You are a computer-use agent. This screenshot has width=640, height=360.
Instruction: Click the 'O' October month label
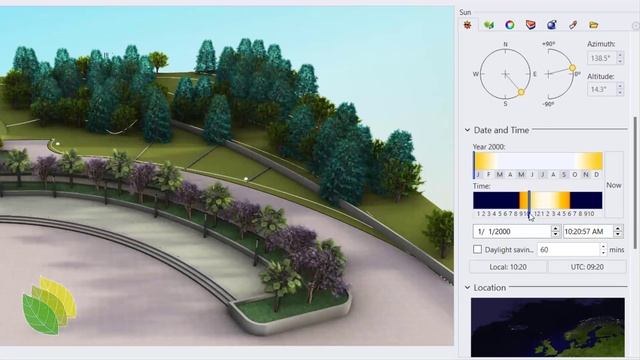pyautogui.click(x=575, y=175)
